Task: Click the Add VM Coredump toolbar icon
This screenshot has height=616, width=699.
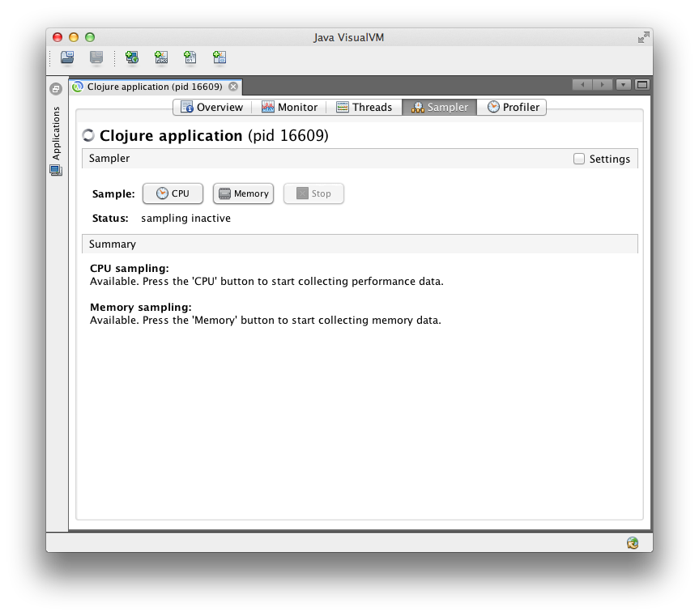Action: (190, 57)
